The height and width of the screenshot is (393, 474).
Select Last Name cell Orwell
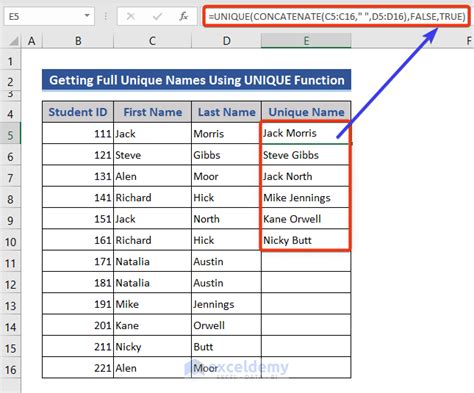pyautogui.click(x=226, y=326)
